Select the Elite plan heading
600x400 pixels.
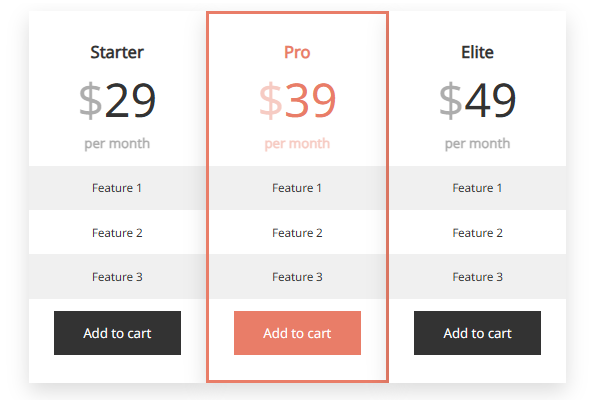click(x=477, y=52)
